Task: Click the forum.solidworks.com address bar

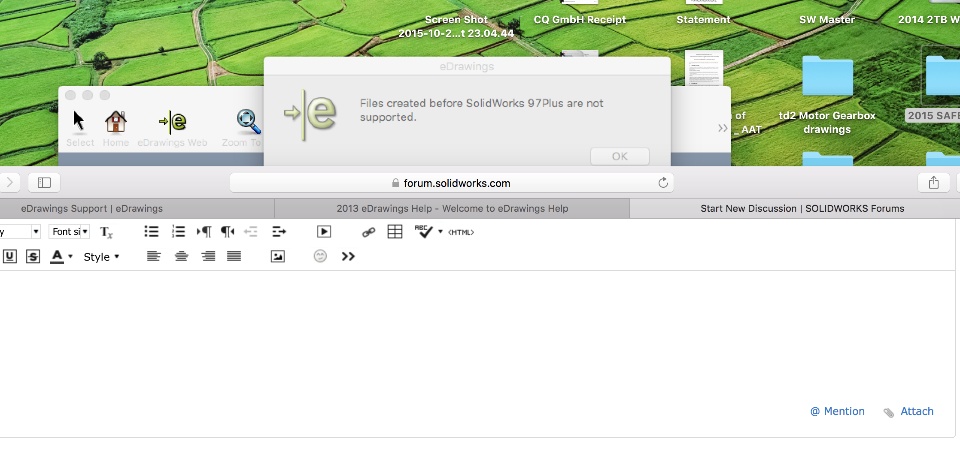Action: 452,183
